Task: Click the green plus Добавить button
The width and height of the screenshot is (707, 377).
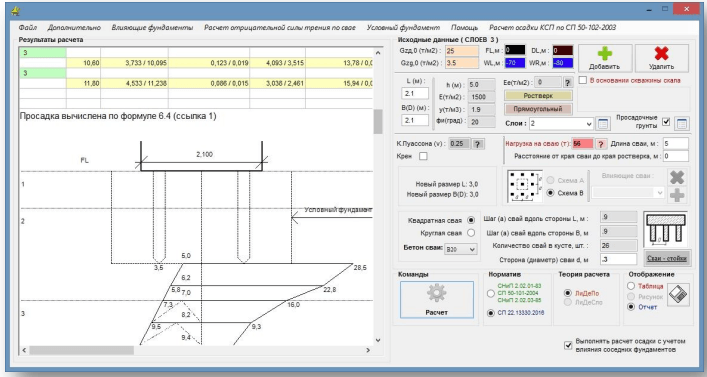Action: (604, 58)
